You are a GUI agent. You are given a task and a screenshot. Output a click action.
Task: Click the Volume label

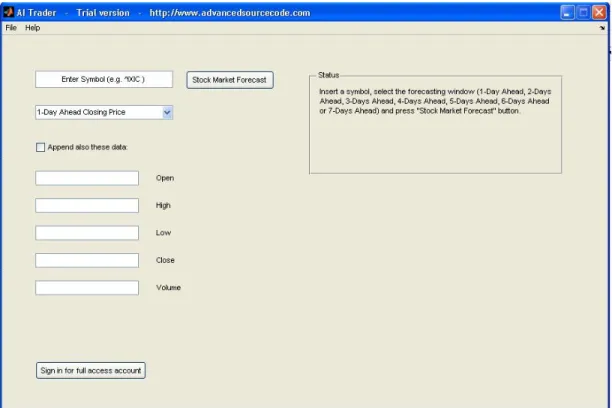coord(168,288)
